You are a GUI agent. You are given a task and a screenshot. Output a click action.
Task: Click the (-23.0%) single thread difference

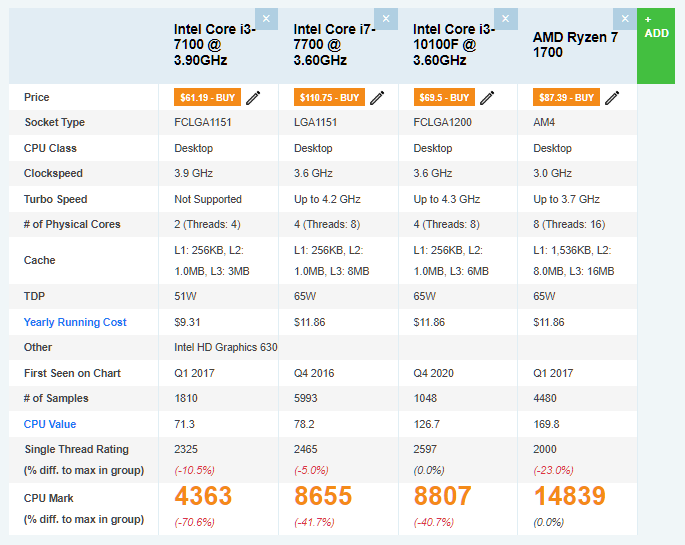(x=554, y=470)
